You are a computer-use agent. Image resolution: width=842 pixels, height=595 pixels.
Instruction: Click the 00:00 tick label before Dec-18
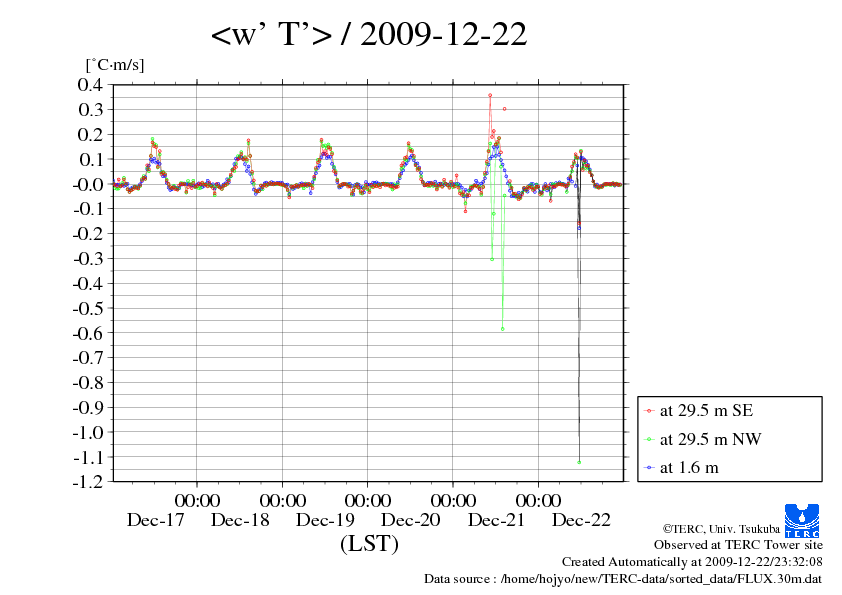197,501
